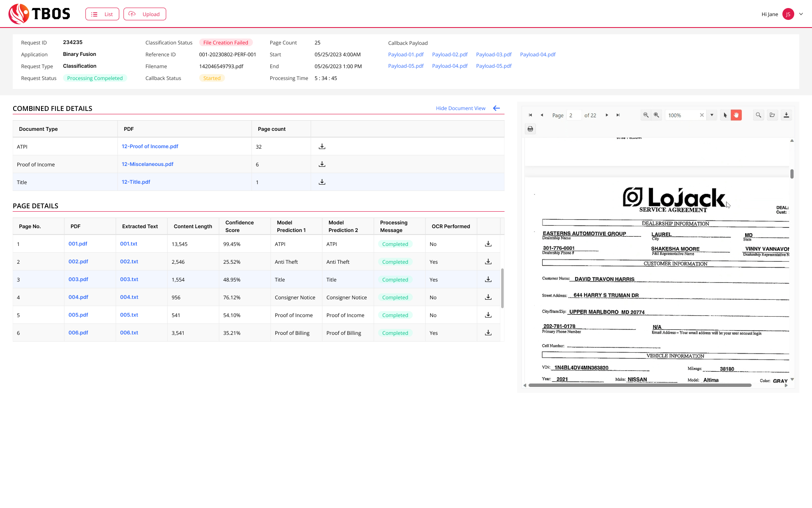Screen dimensions: 812x508
Task: Print the previewed document
Action: click(530, 128)
